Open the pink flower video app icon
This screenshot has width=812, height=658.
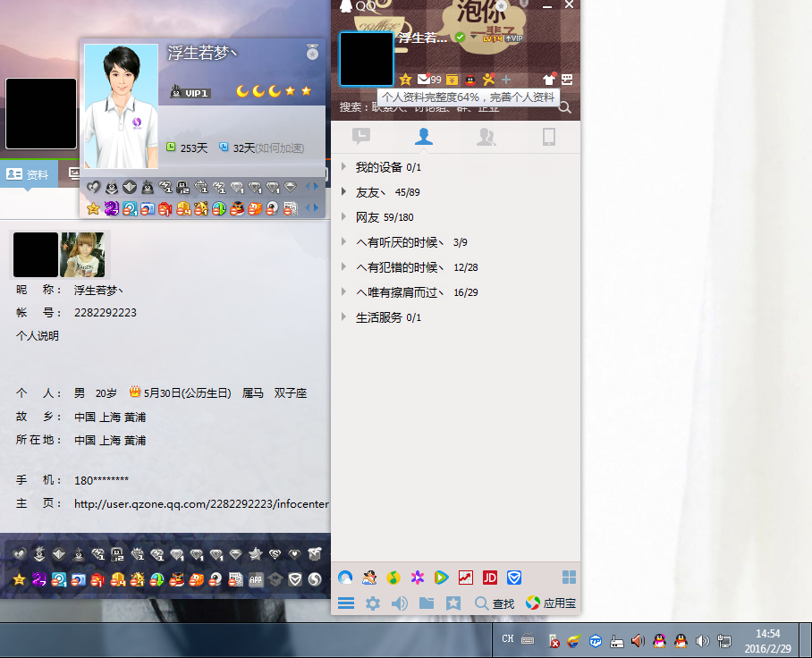point(418,578)
